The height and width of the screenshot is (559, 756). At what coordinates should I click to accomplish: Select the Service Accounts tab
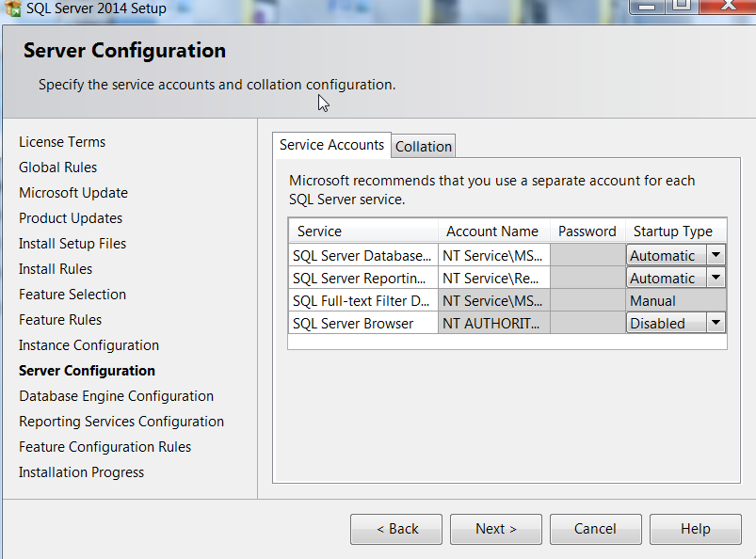click(331, 145)
